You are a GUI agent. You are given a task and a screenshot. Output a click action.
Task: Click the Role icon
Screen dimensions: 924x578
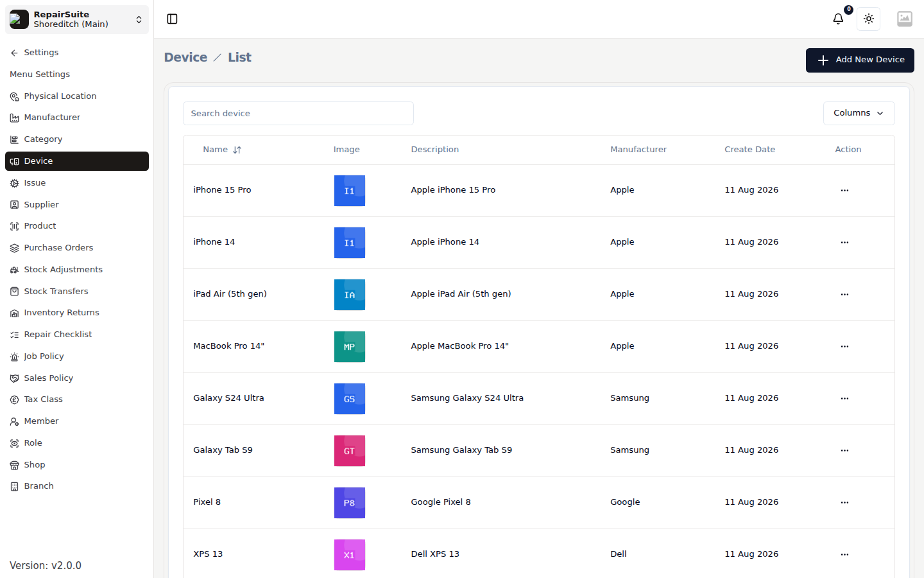14,443
